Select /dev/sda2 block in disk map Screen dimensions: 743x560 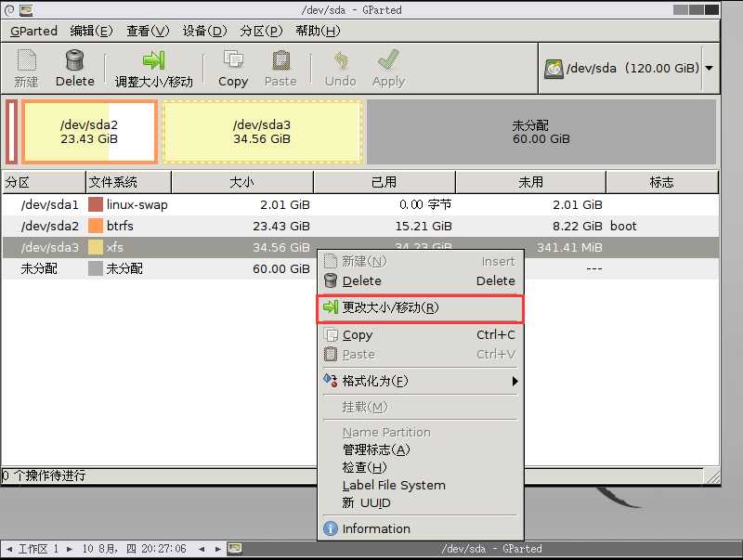(x=89, y=132)
